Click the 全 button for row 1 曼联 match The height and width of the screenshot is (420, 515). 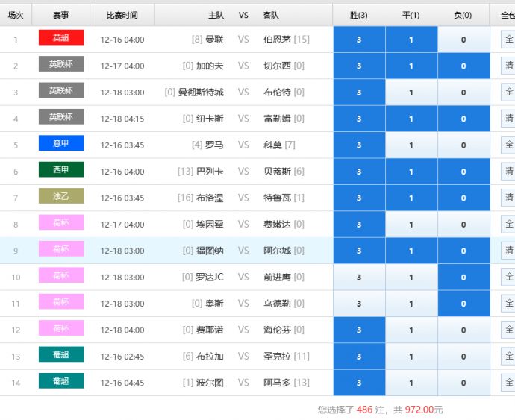tap(508, 40)
